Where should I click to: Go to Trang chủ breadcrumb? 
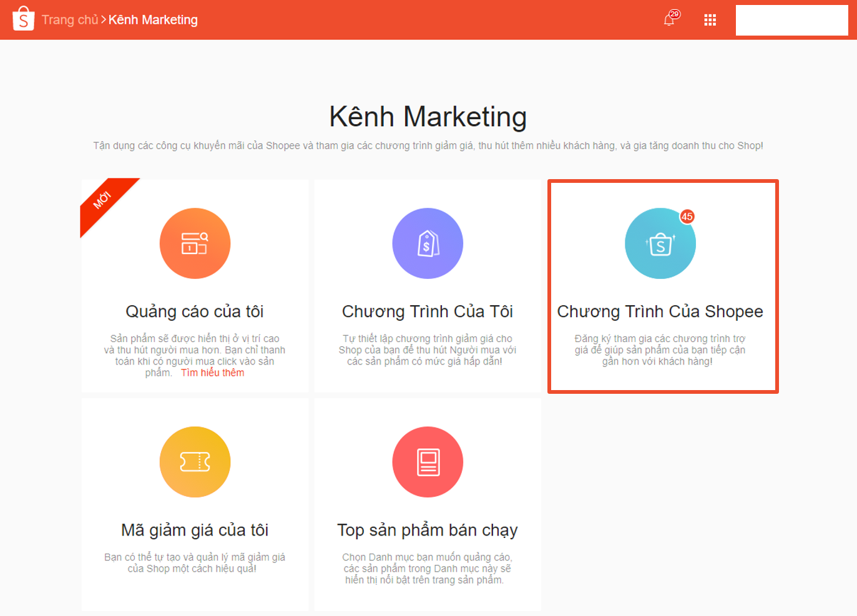coord(70,20)
